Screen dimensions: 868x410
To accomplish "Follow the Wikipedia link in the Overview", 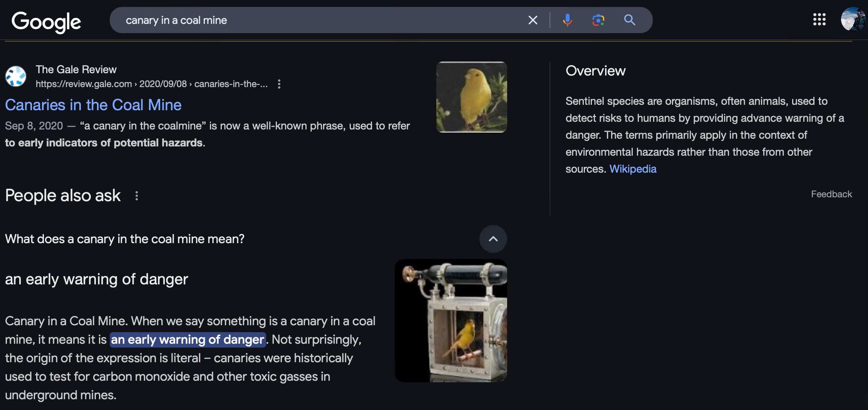I will [633, 169].
